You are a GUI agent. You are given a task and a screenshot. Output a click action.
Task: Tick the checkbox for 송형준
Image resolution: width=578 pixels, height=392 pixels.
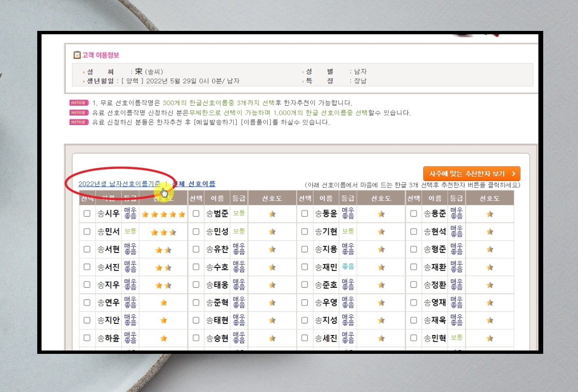point(414,249)
